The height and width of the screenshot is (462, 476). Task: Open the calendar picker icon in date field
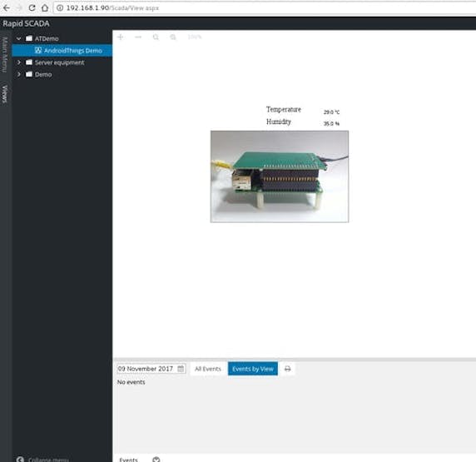click(181, 369)
